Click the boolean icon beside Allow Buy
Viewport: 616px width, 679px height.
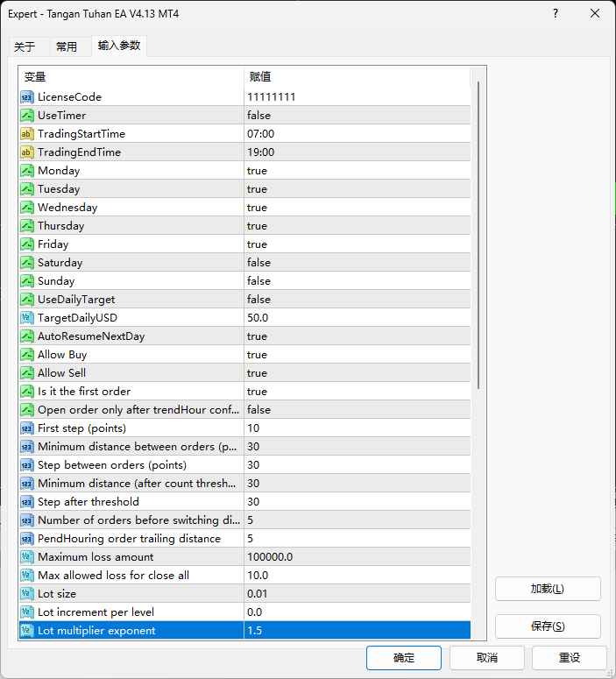(27, 355)
